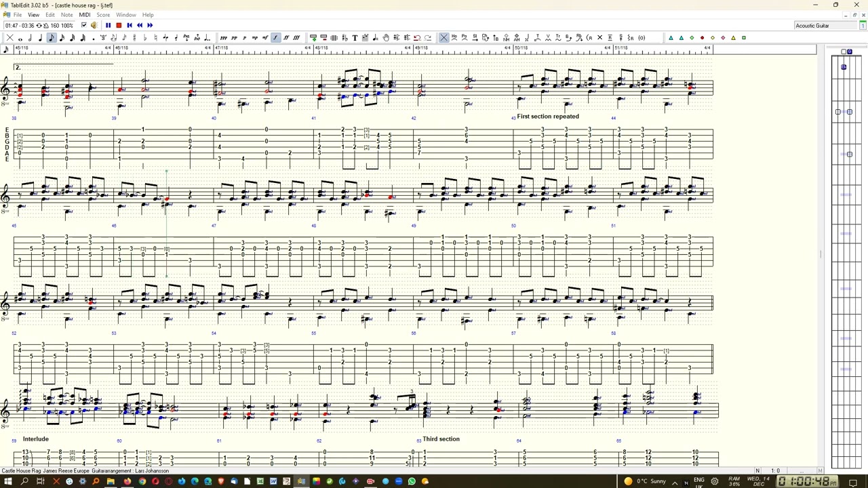Open the Window menu
Screen dimensions: 868x488
tap(126, 15)
